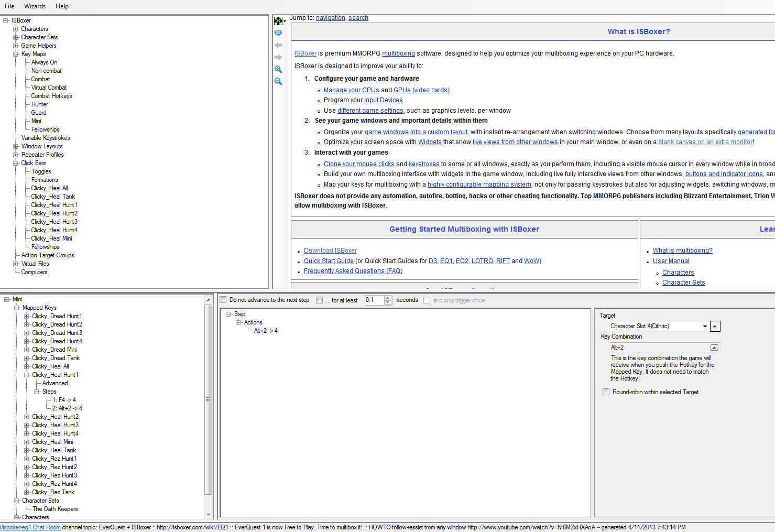Tick the and only trigger once checkbox
The height and width of the screenshot is (532, 775).
[x=427, y=300]
